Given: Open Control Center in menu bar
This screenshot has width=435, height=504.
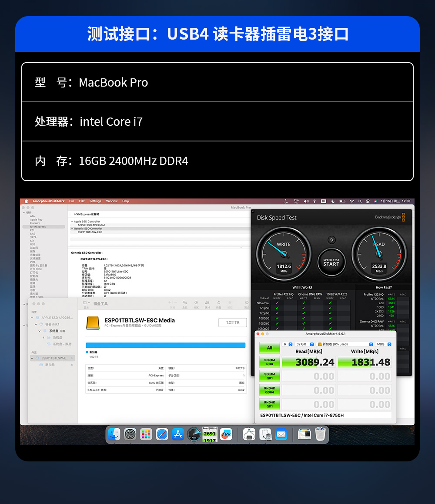Looking at the screenshot, I should pyautogui.click(x=368, y=201).
